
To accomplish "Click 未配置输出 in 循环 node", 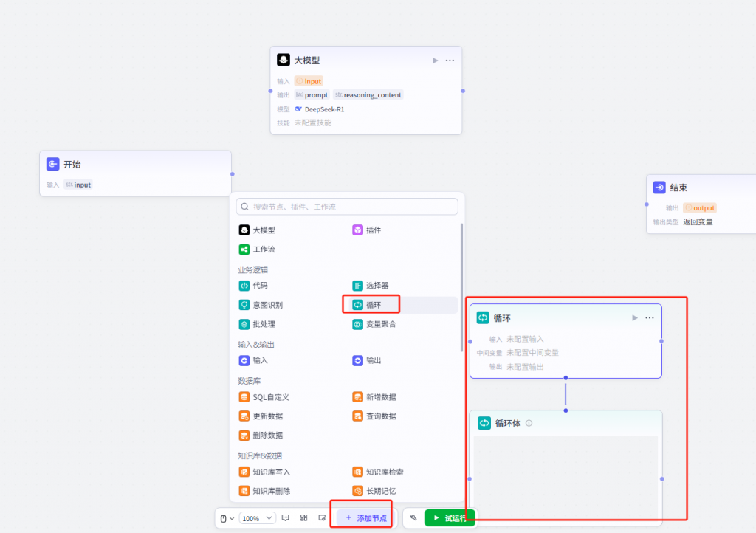I will [x=525, y=367].
